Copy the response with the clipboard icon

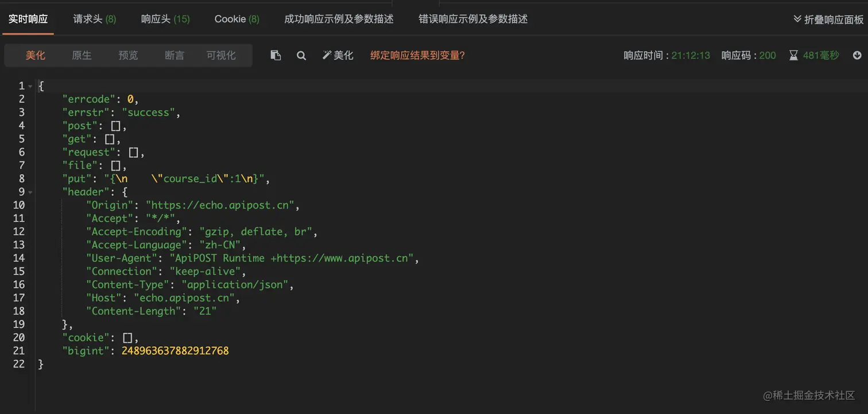[x=276, y=55]
